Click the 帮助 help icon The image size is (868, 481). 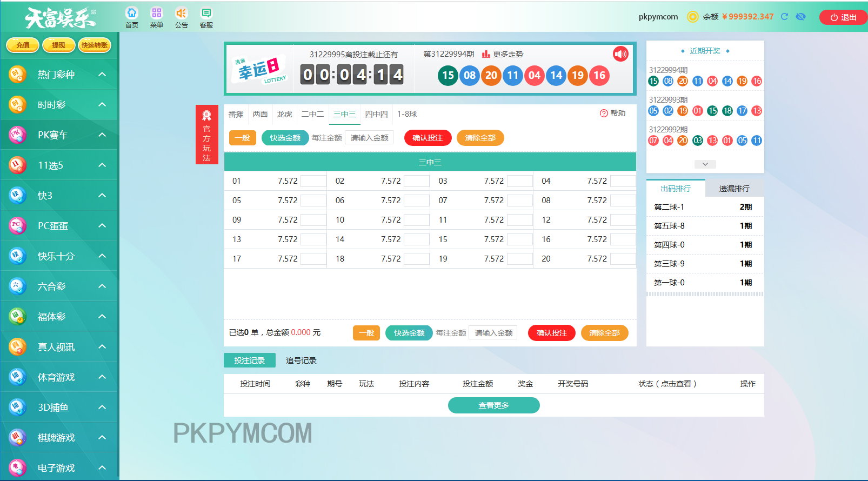click(x=604, y=113)
